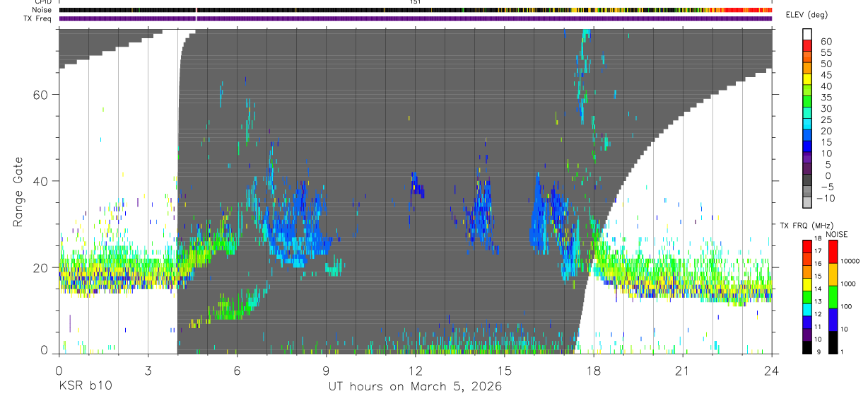Click the black bottom block of TX FRQ bar
The width and height of the screenshot is (868, 401).
point(807,347)
